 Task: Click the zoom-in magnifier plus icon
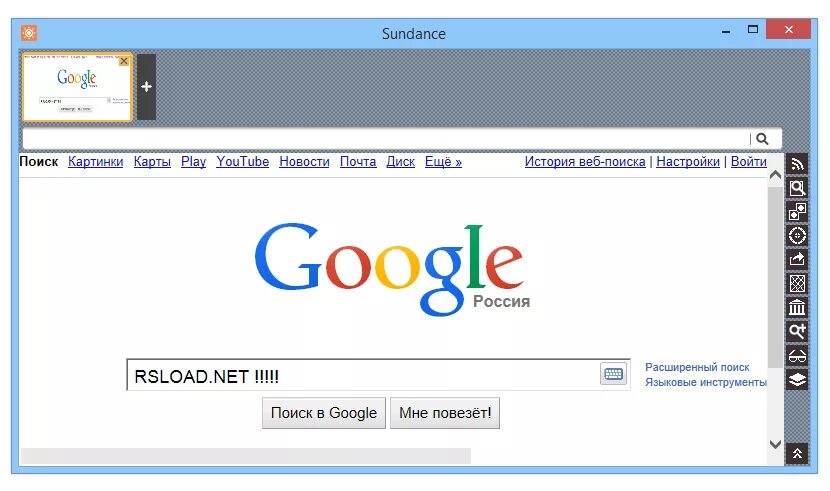click(x=797, y=331)
